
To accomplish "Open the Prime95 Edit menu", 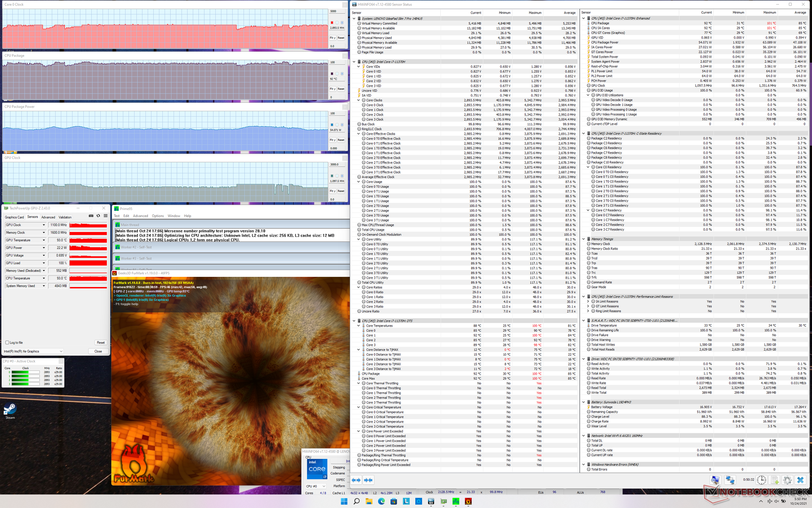I will tap(126, 216).
